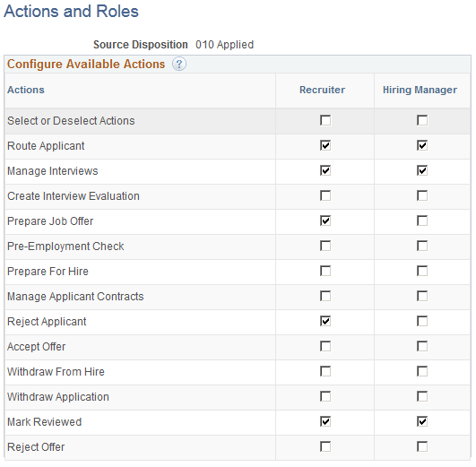Click the Reject Applicant label

point(47,322)
